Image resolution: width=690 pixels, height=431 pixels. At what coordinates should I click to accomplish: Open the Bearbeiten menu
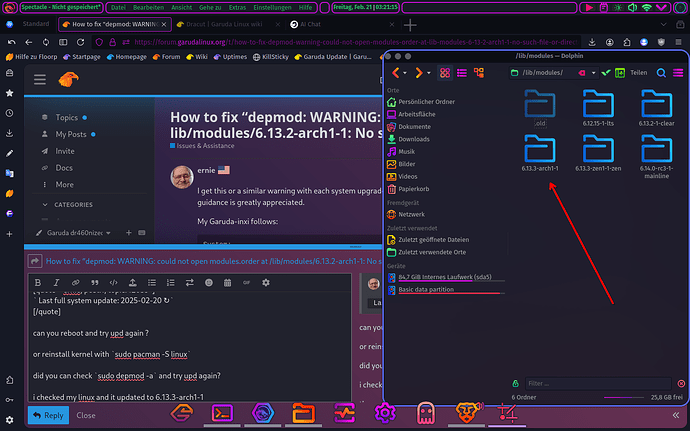click(148, 7)
